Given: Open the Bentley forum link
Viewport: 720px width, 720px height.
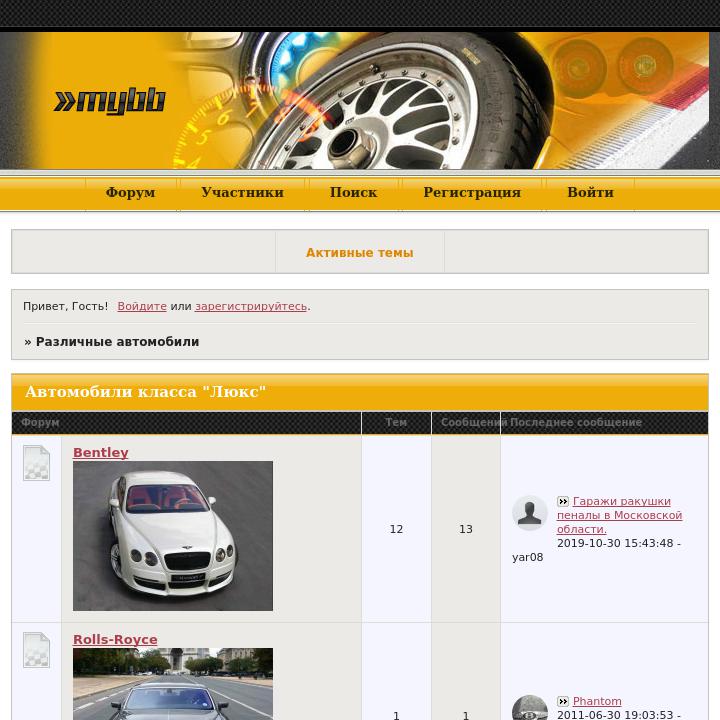Looking at the screenshot, I should (x=101, y=452).
